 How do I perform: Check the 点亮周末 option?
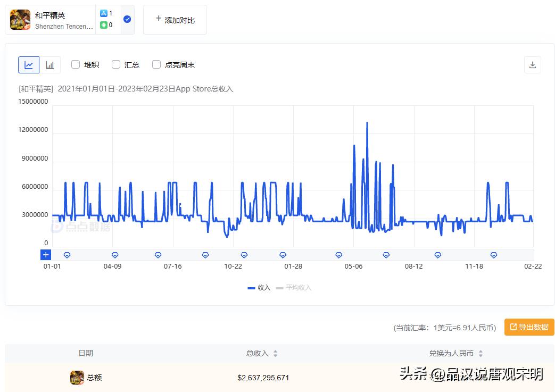tap(156, 64)
